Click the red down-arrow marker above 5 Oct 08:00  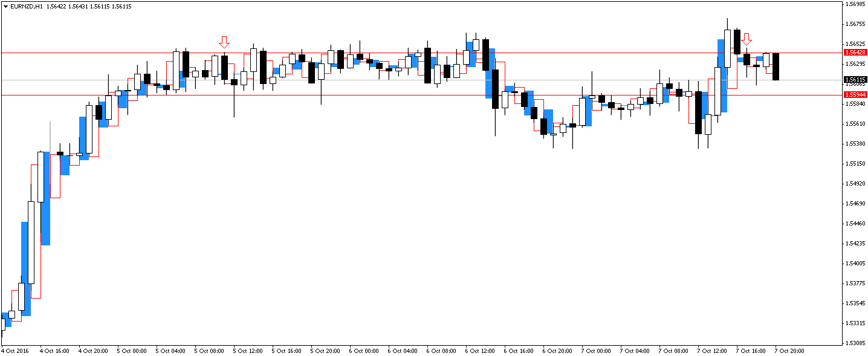(224, 42)
